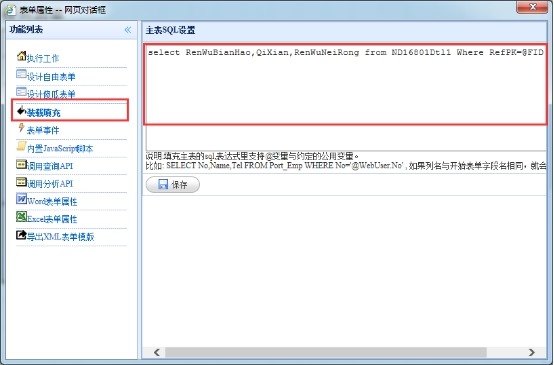Open the 内置JavaScript脚本 link

(x=60, y=148)
